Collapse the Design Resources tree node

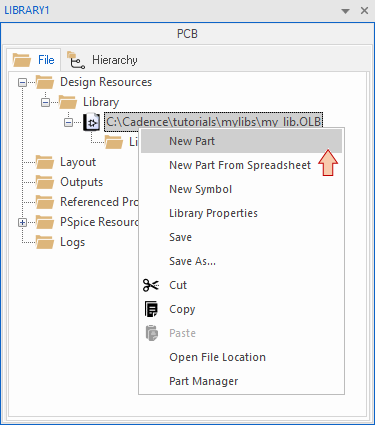point(22,82)
